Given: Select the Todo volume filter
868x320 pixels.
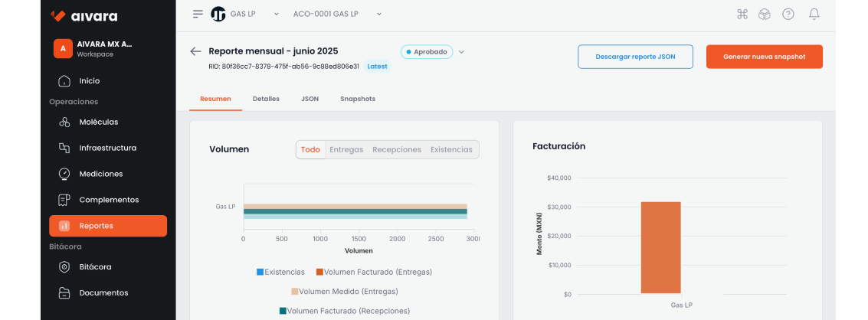Looking at the screenshot, I should pyautogui.click(x=310, y=149).
